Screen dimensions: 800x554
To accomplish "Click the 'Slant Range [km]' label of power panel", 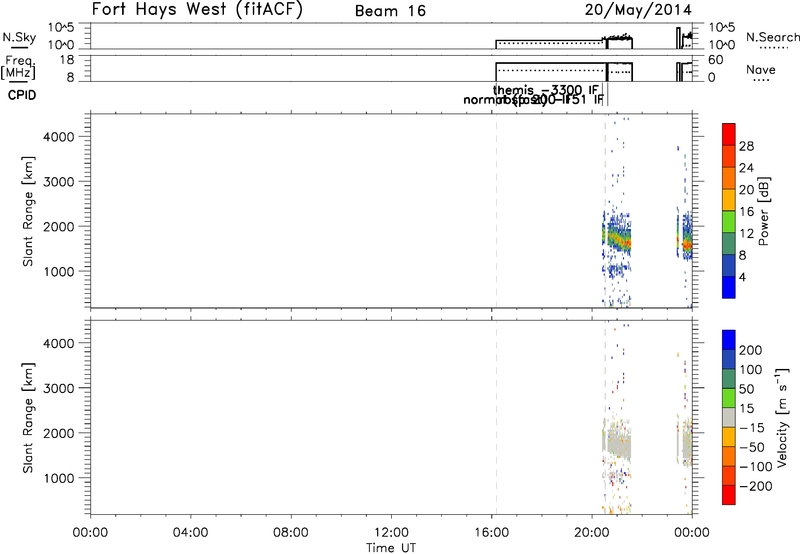I will point(28,211).
